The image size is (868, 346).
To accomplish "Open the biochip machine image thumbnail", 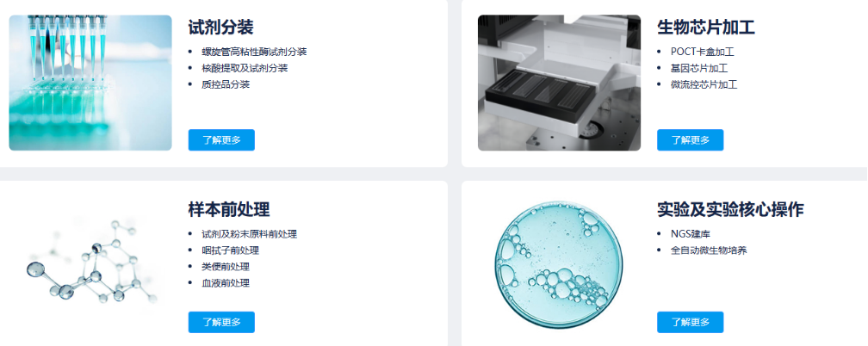I will [x=559, y=83].
